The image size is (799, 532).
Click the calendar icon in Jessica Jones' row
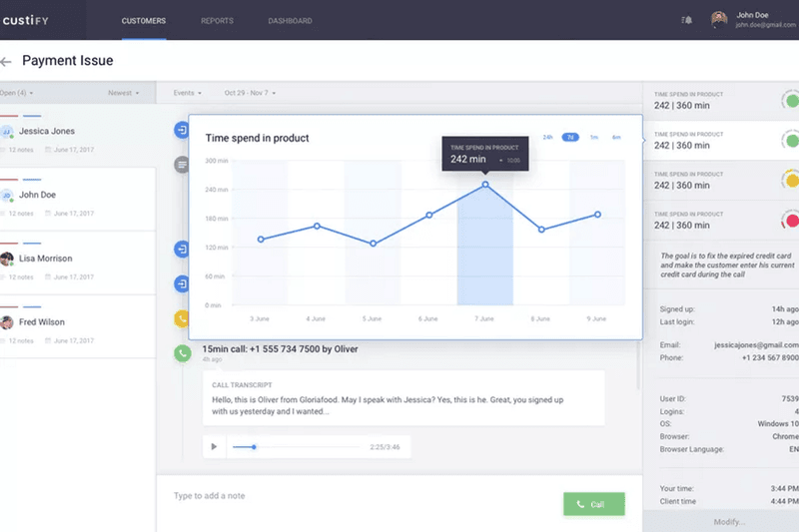[48, 150]
